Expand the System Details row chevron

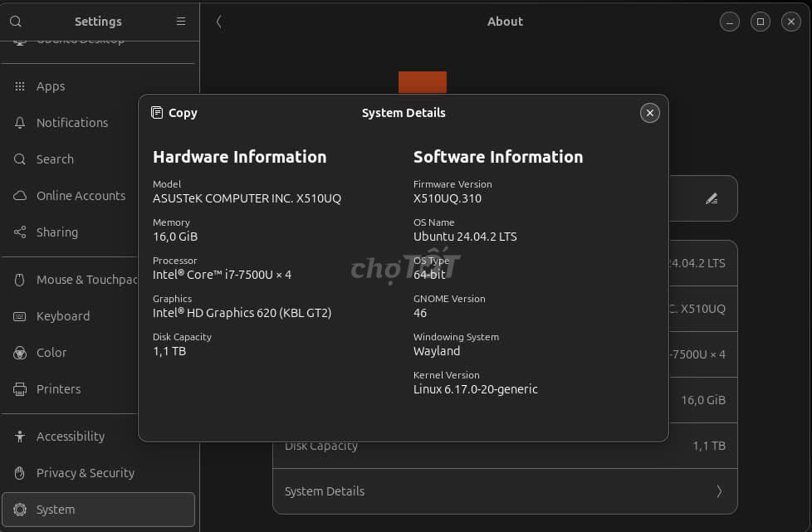coord(719,491)
